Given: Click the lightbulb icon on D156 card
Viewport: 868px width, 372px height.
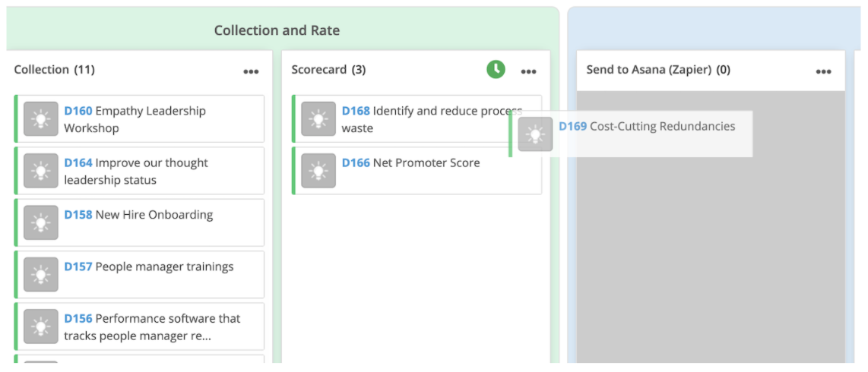Looking at the screenshot, I should 41,326.
